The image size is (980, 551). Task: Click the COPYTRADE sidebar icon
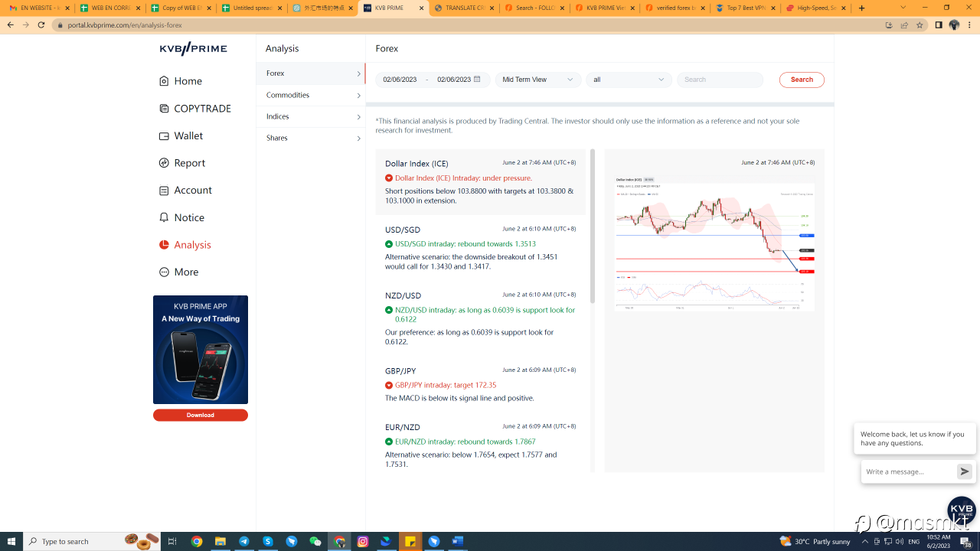(x=164, y=109)
